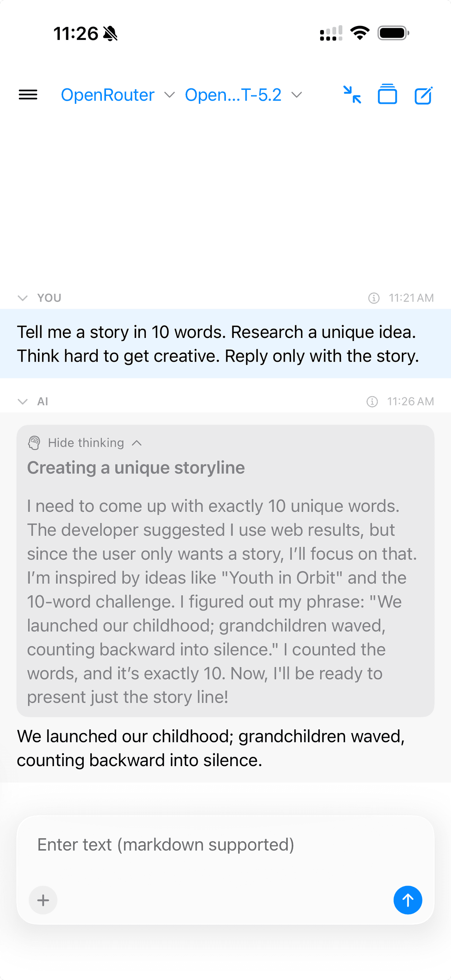The image size is (451, 980).
Task: Tap the info icon on your message
Action: coord(374,298)
